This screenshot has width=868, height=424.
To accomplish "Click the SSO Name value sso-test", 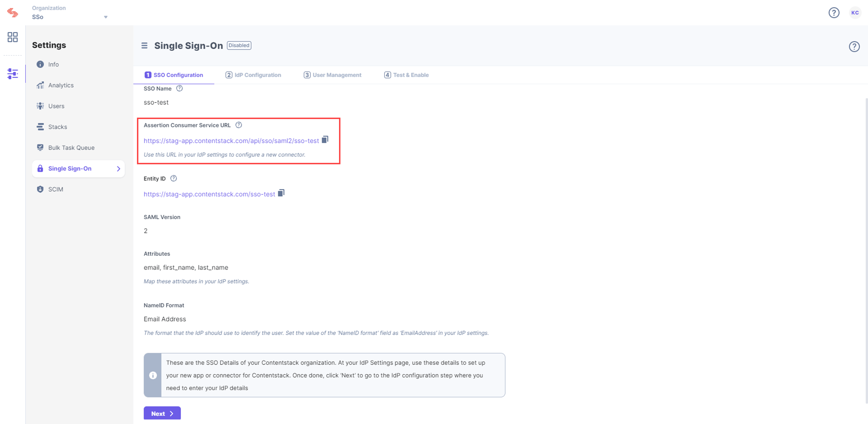I will (x=156, y=102).
